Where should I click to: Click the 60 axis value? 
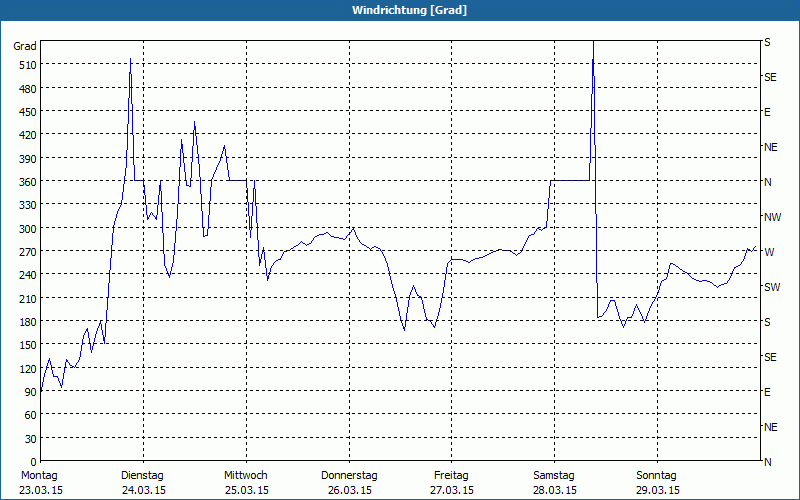31,416
